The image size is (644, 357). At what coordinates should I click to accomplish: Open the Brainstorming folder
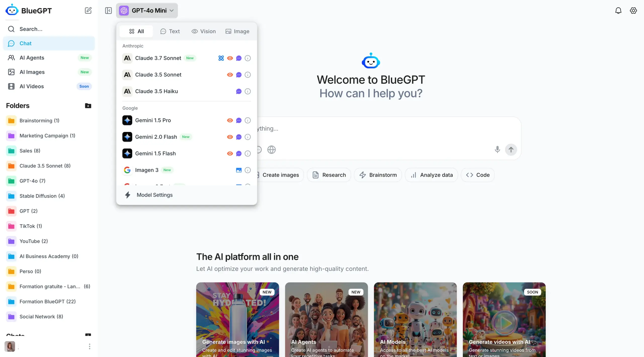point(49,121)
